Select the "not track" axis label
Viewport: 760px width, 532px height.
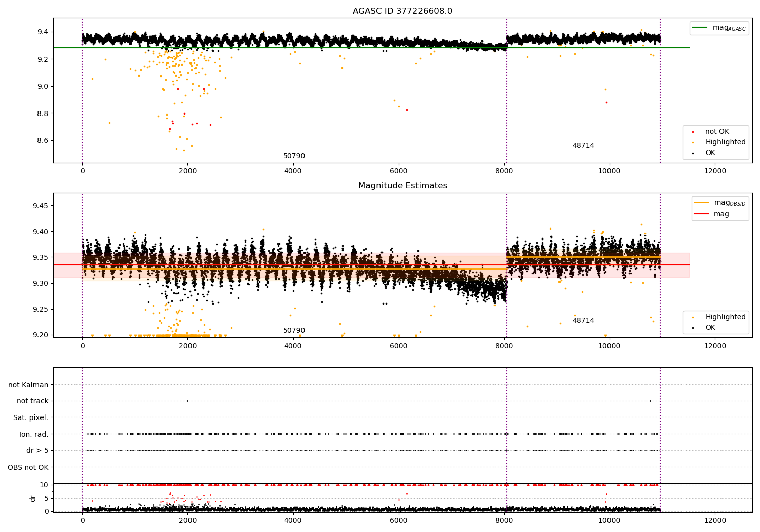coord(32,401)
